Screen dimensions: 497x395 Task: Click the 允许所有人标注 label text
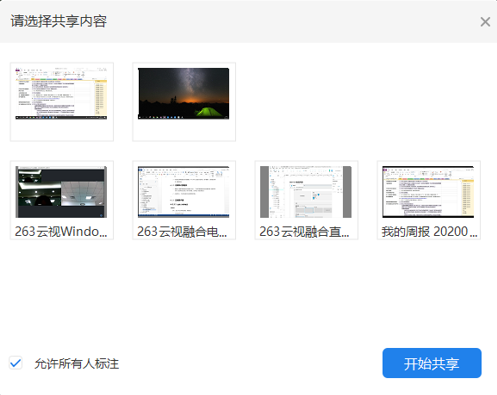[77, 364]
